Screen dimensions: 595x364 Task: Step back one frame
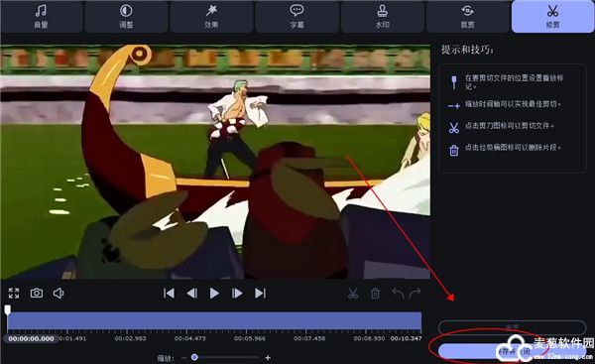[192, 293]
